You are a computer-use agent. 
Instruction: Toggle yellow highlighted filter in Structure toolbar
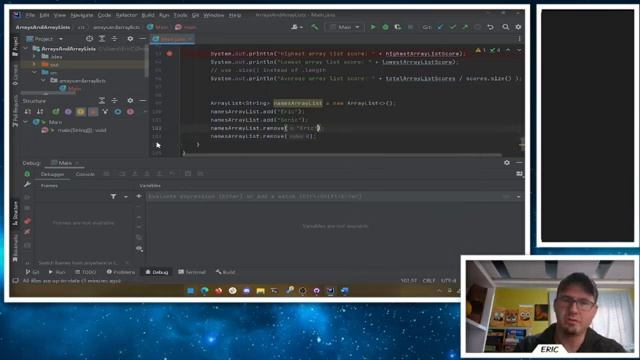(x=80, y=111)
